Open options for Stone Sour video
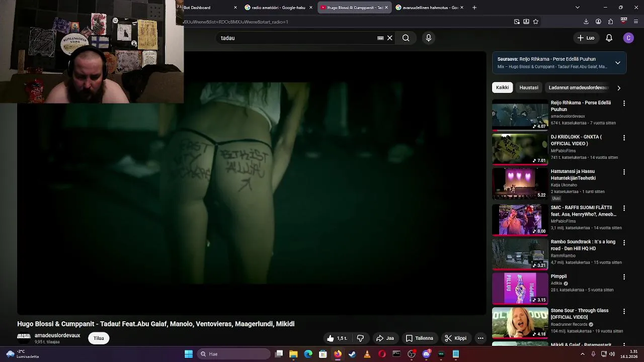Image resolution: width=644 pixels, height=362 pixels. pyautogui.click(x=624, y=311)
